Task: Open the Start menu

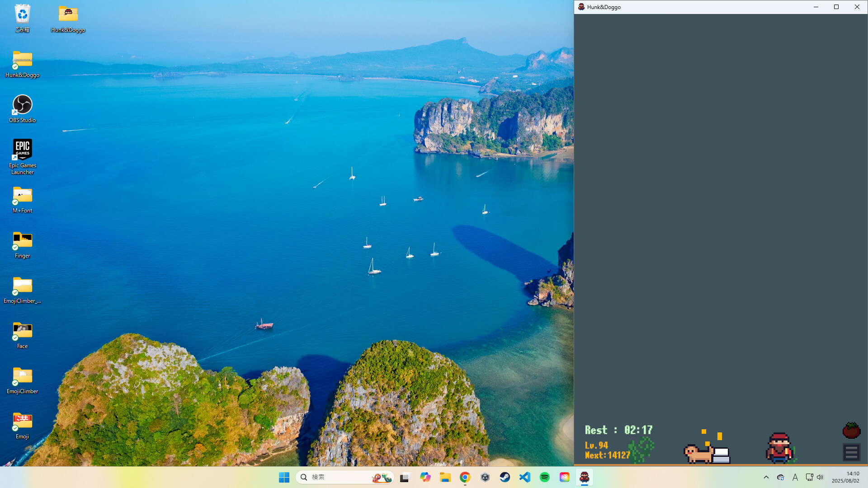Action: click(284, 477)
